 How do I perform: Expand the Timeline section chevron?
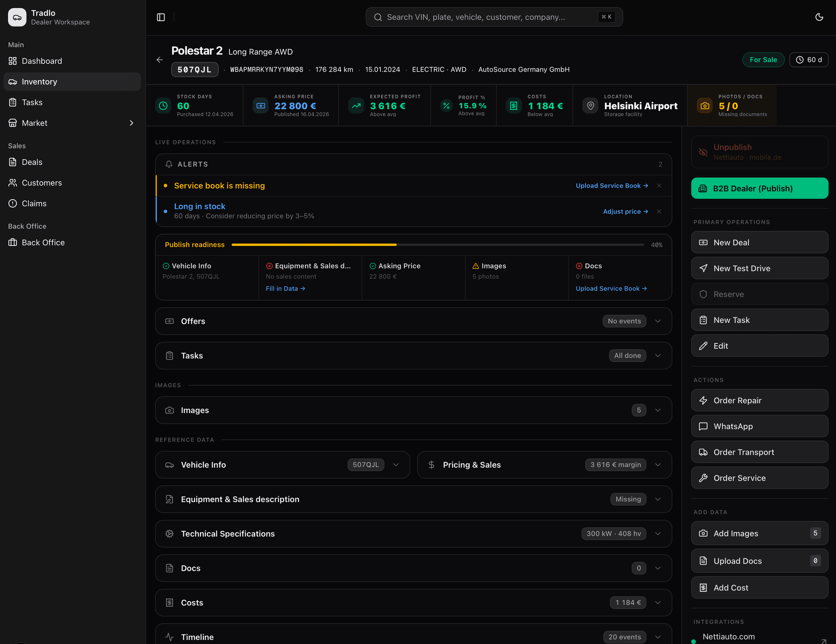(x=658, y=637)
